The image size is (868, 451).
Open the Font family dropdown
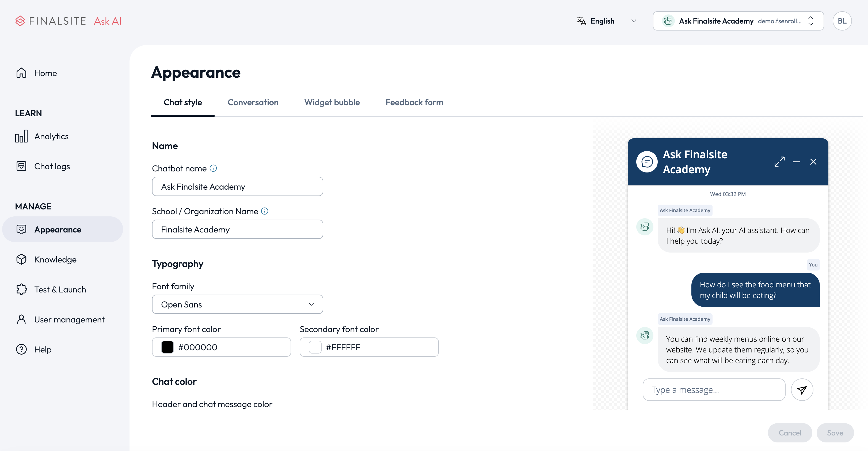tap(237, 304)
